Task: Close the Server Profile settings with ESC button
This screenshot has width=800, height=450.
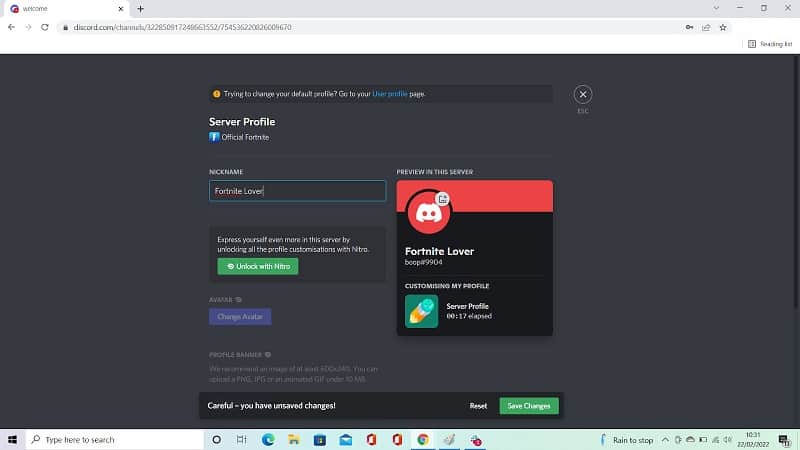Action: pyautogui.click(x=583, y=94)
